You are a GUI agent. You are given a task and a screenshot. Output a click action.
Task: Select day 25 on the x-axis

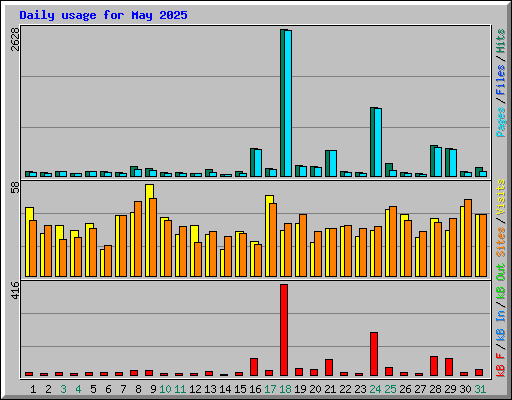(390, 389)
